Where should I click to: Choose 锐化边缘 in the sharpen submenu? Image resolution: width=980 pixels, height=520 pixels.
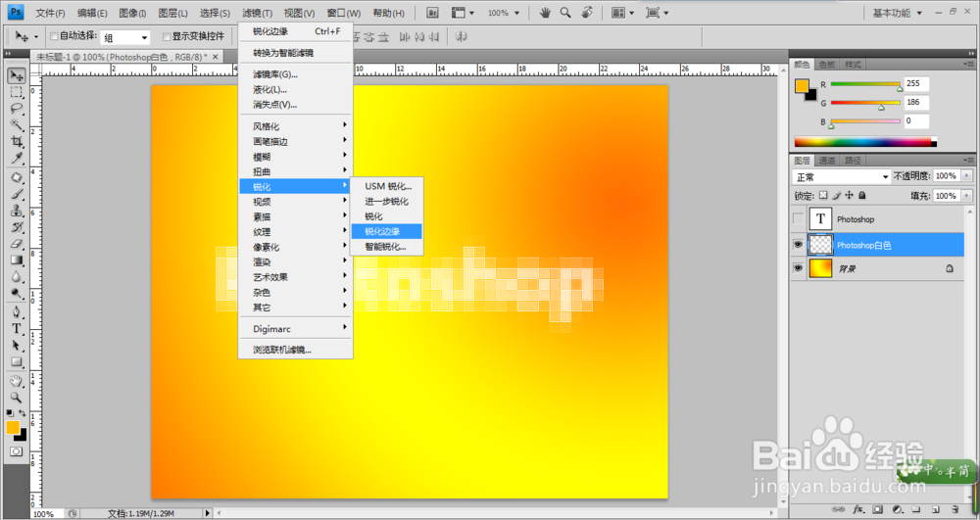[387, 231]
